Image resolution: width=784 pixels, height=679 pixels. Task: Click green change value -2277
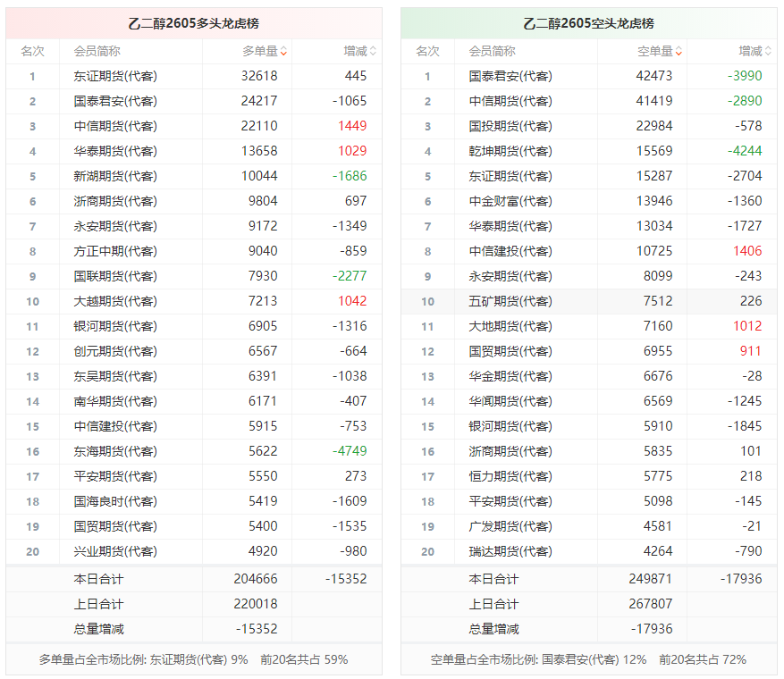tap(350, 276)
